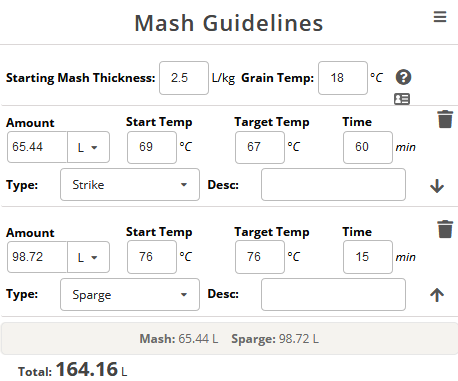458x381 pixels.
Task: Click the question mark help icon
Action: pyautogui.click(x=403, y=77)
